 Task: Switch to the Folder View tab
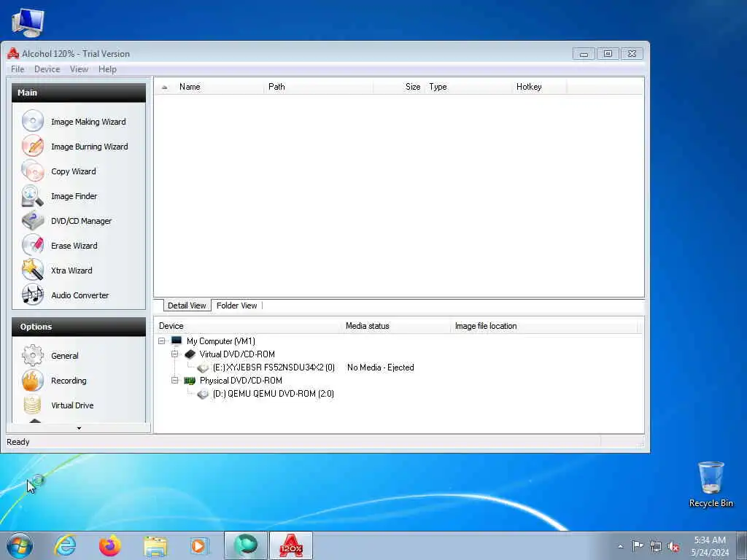[237, 306]
